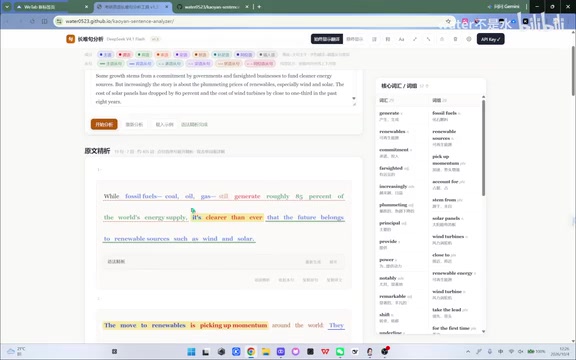The image size is (576, 360).
Task: Bookmark page with the star icon
Action: click(x=448, y=21)
